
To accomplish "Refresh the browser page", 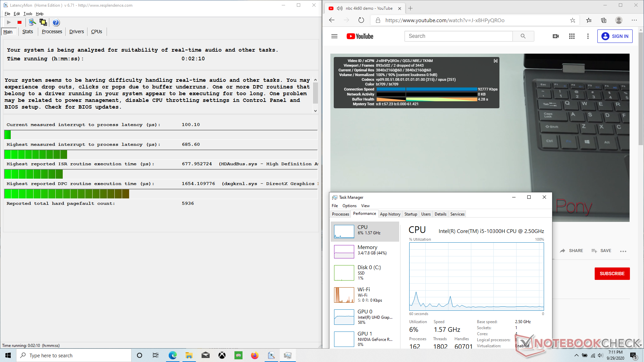I will coord(361,20).
